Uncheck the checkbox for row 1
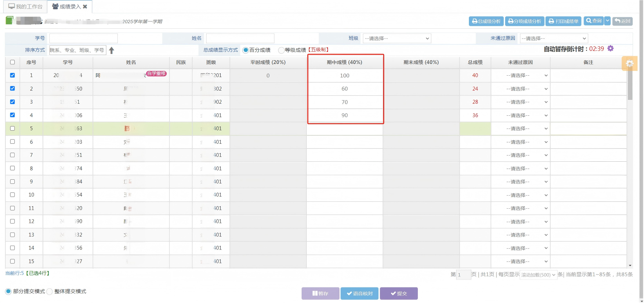 12,75
